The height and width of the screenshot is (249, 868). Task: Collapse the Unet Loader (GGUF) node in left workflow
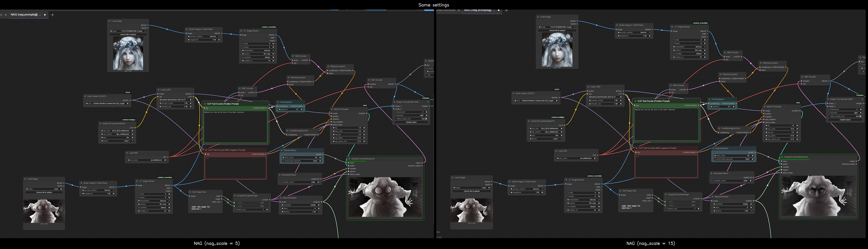click(86, 96)
